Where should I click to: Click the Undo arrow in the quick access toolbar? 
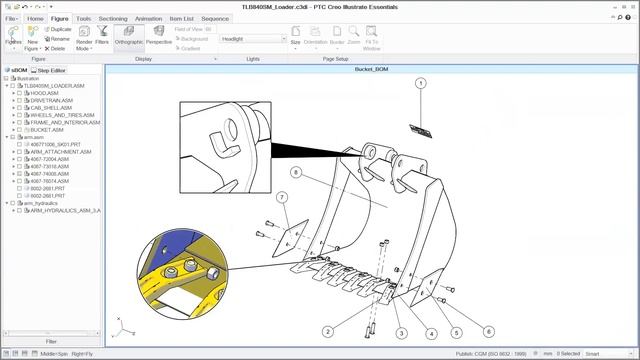pos(25,7)
